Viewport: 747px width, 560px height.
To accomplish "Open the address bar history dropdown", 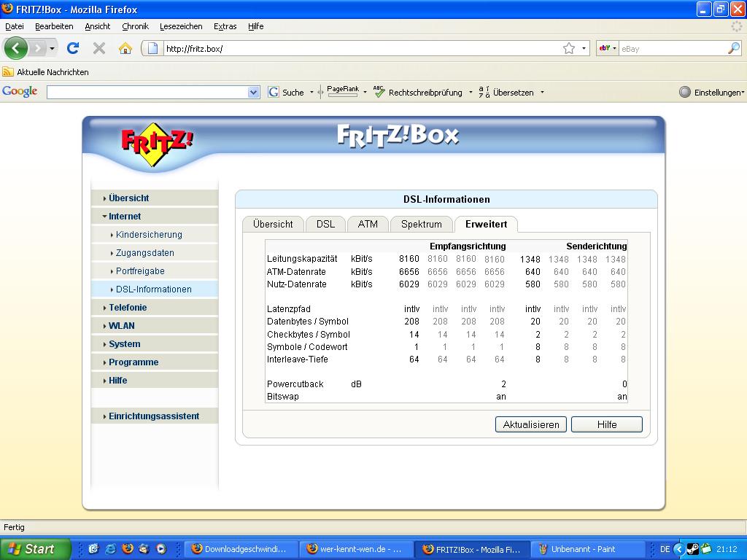I will coord(584,48).
